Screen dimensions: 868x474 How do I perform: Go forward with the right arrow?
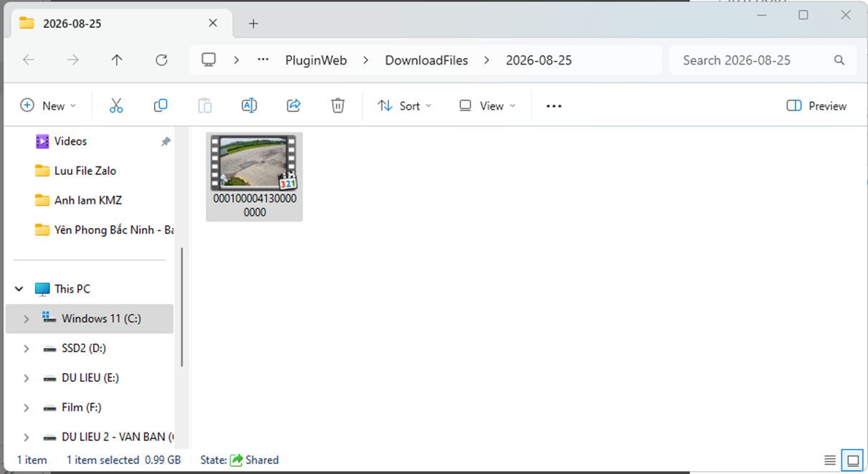pyautogui.click(x=73, y=60)
